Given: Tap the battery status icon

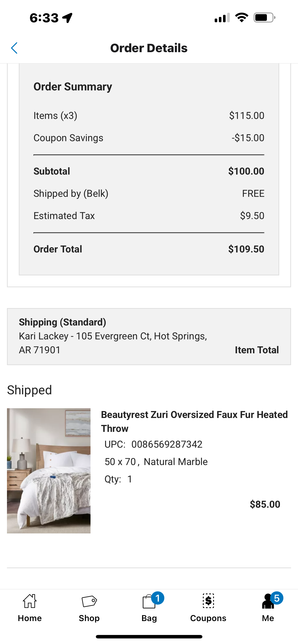Looking at the screenshot, I should [265, 18].
